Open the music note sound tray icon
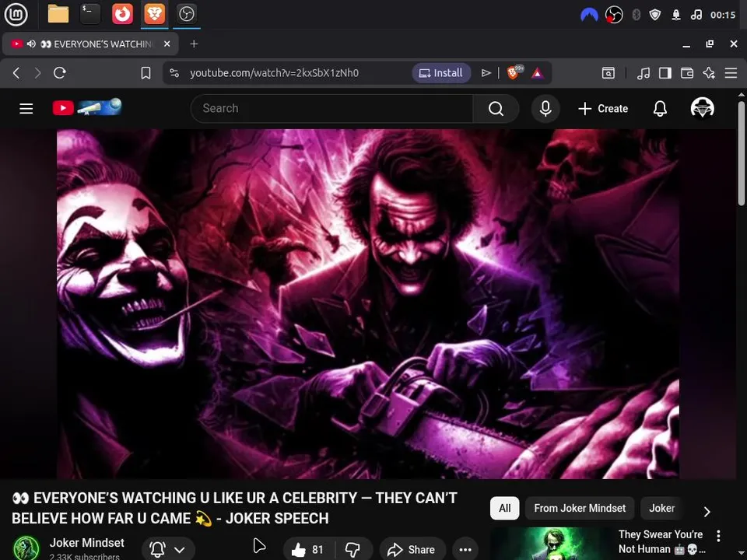This screenshot has height=560, width=747. pyautogui.click(x=696, y=15)
